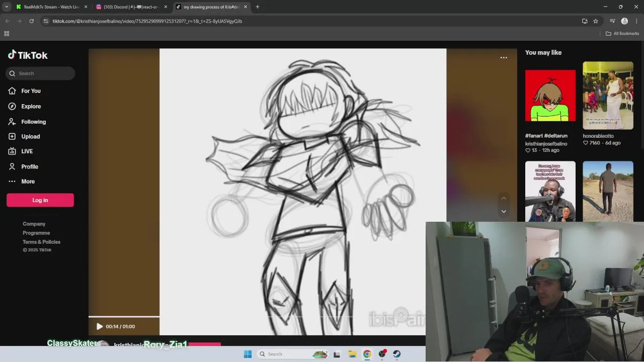Reload the page
This screenshot has height=362, width=644.
point(31,21)
